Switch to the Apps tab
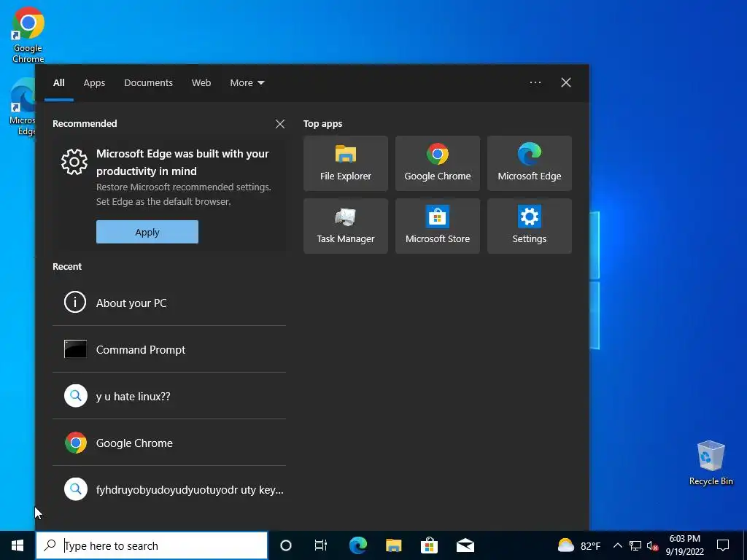The image size is (747, 560). 94,83
